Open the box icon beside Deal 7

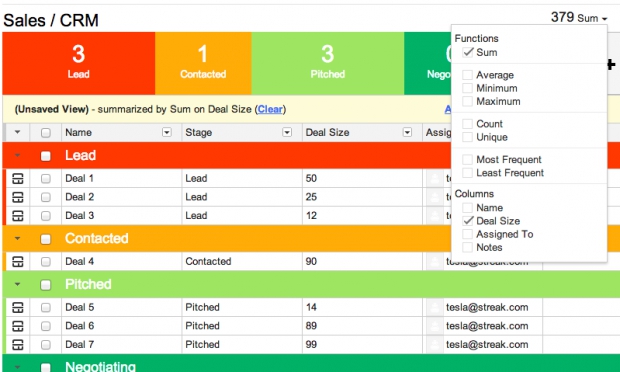pos(18,345)
